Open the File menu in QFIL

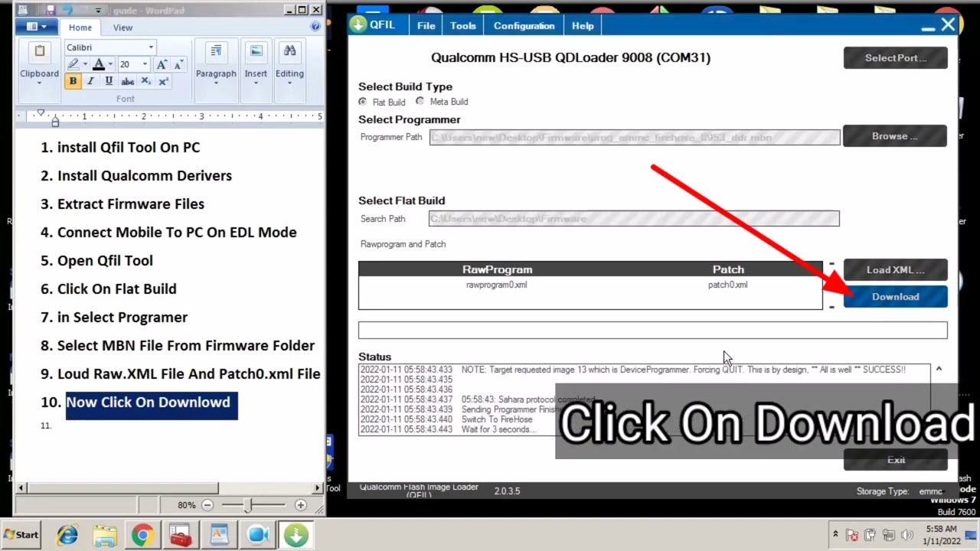pyautogui.click(x=426, y=25)
